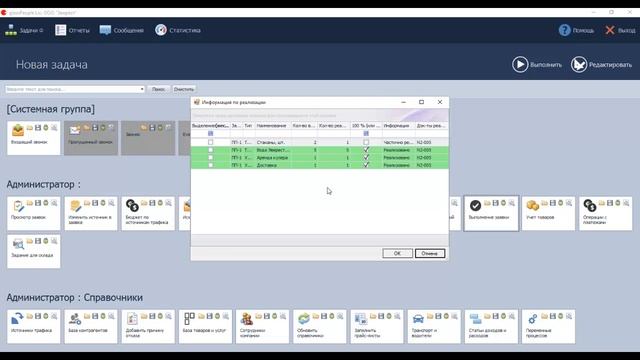Open the Задачи section in top bar
The image size is (640, 360).
[x=24, y=30]
